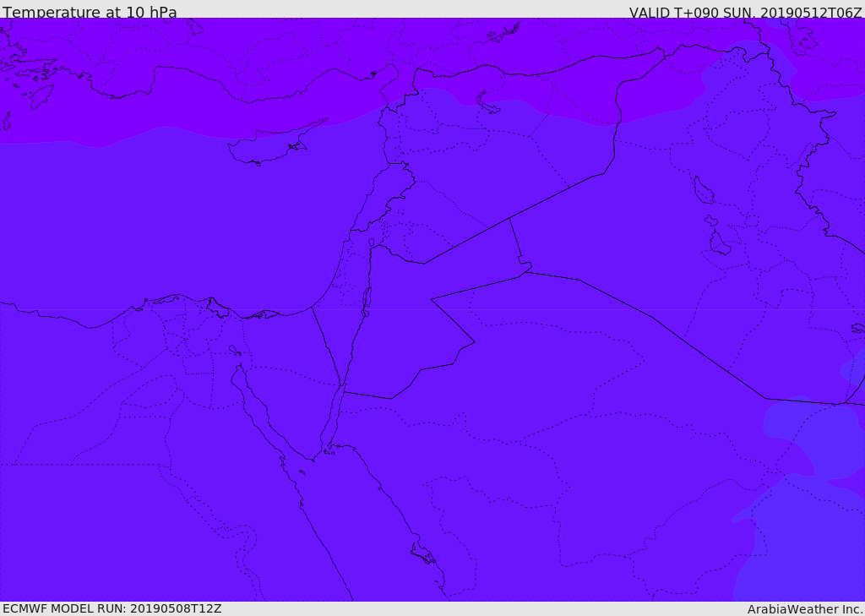Click the 'ArabiaWeather Inc' credit text
The height and width of the screenshot is (616, 865).
pyautogui.click(x=805, y=609)
